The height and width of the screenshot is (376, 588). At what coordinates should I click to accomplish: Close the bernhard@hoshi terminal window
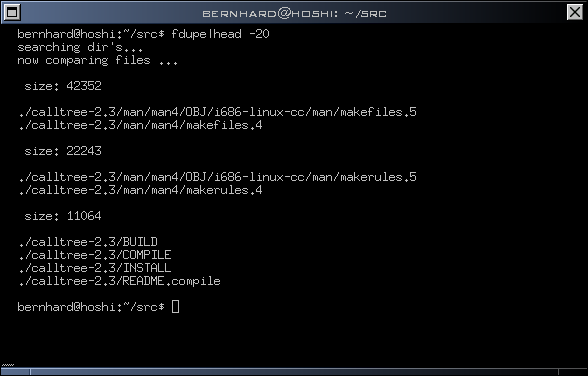575,12
